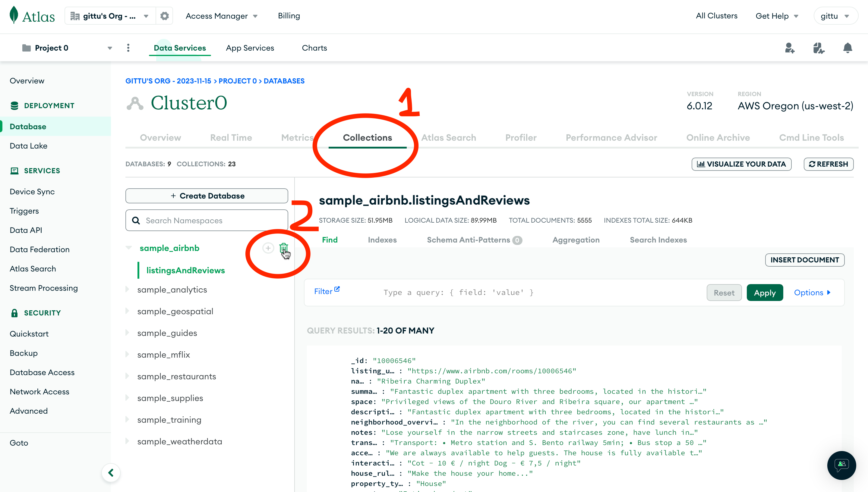Open organization settings gear icon
The image size is (868, 492).
tap(164, 16)
